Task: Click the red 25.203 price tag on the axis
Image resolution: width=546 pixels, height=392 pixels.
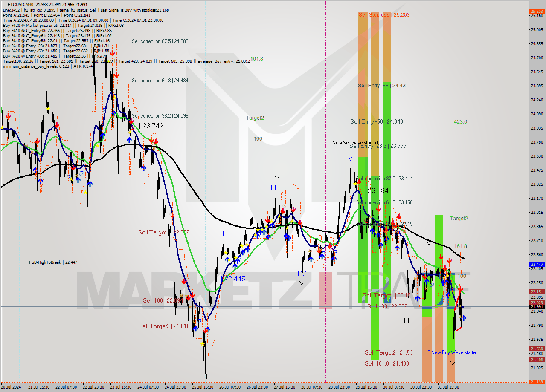Action: (536, 11)
